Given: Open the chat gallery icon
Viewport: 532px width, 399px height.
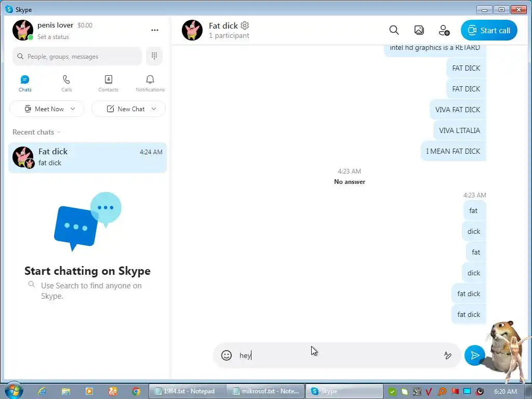Looking at the screenshot, I should click(419, 30).
